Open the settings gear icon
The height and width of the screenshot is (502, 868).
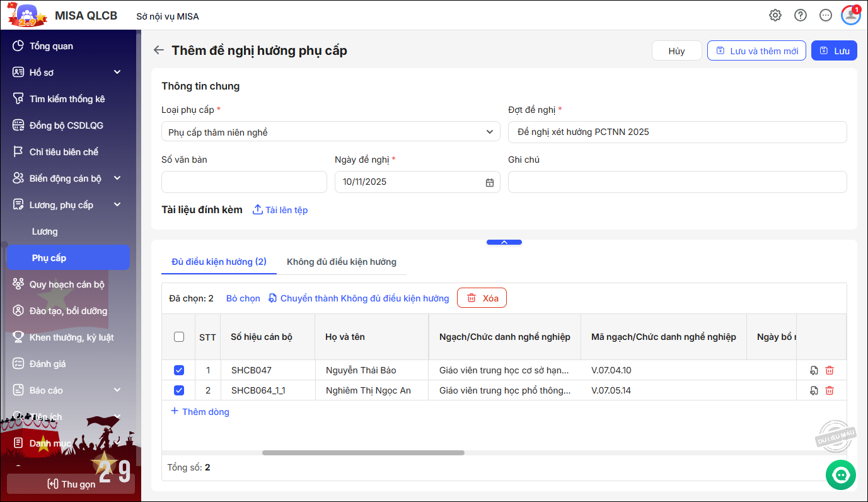click(x=775, y=16)
